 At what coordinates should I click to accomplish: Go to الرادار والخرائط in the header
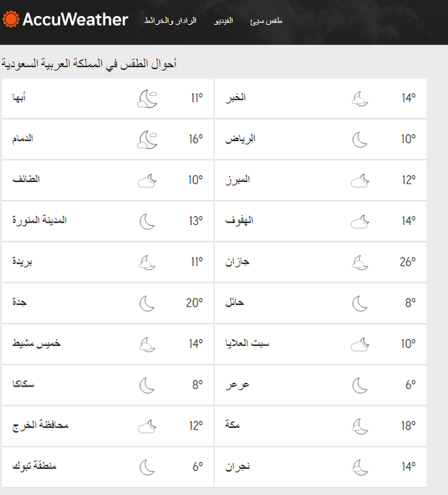click(170, 21)
